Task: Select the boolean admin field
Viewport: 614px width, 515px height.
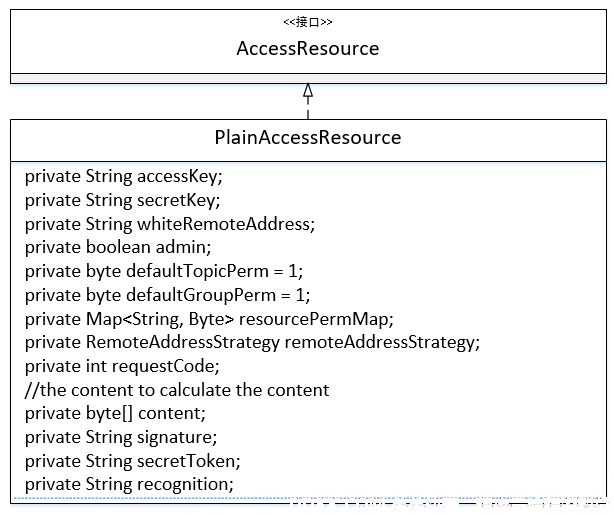Action: pos(118,248)
